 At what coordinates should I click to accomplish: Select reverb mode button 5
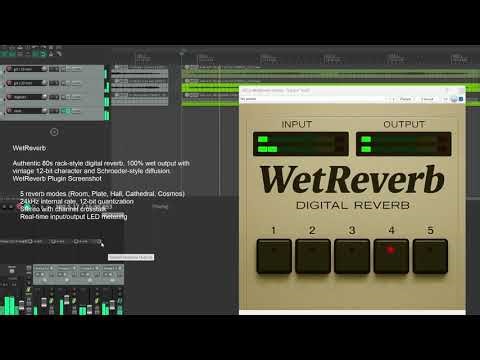coord(430,256)
